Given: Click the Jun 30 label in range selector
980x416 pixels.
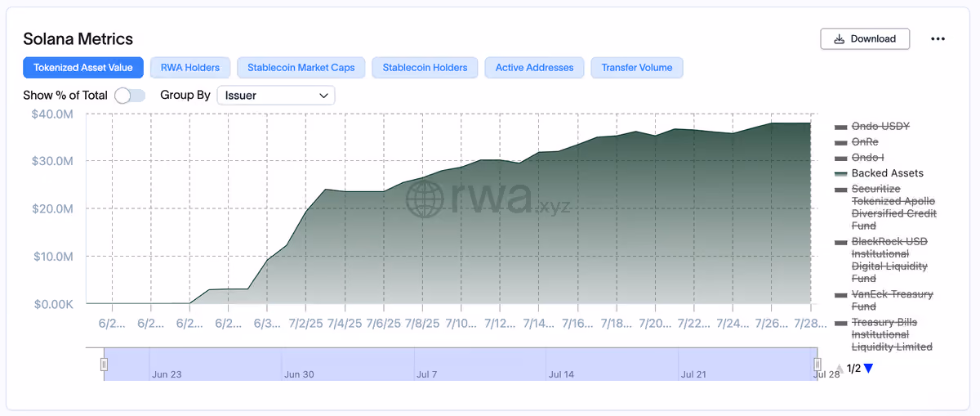Looking at the screenshot, I should pos(299,374).
